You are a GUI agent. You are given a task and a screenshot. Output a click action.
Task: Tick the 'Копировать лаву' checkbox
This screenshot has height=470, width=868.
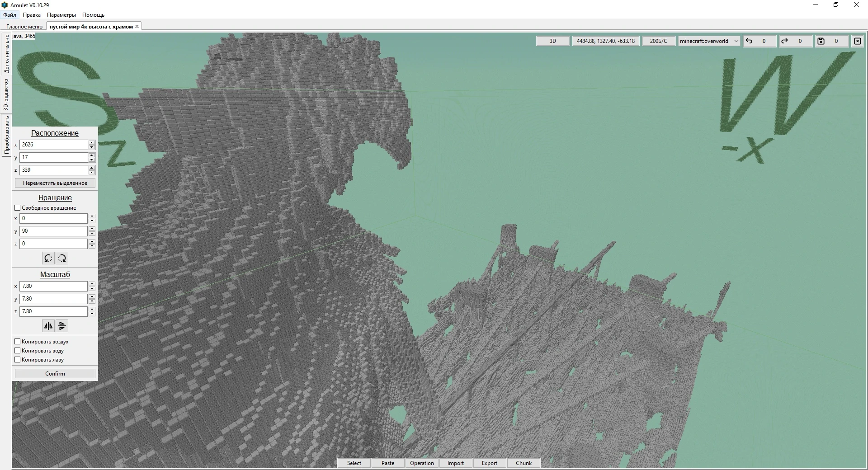[x=18, y=360]
